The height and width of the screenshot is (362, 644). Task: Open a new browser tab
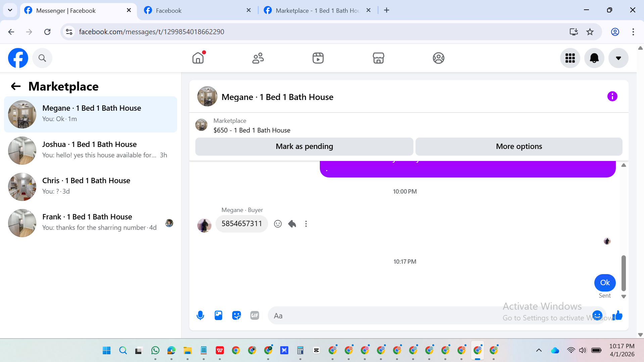(x=387, y=10)
